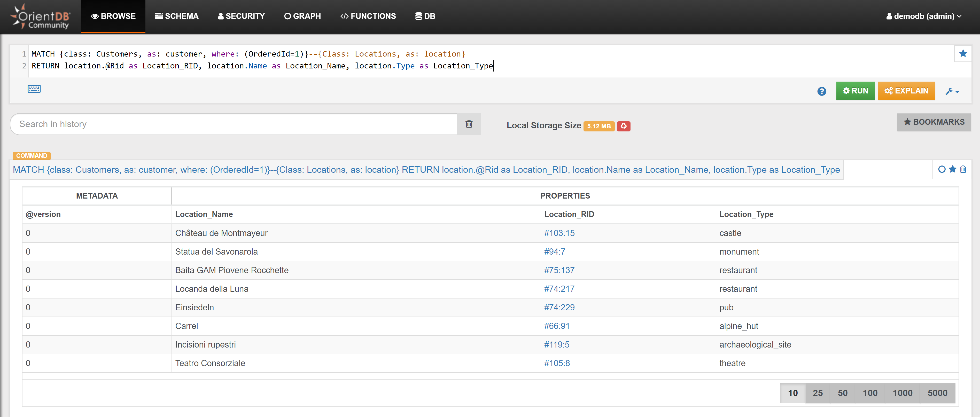Clear history using trash icon
980x417 pixels.
(x=469, y=124)
